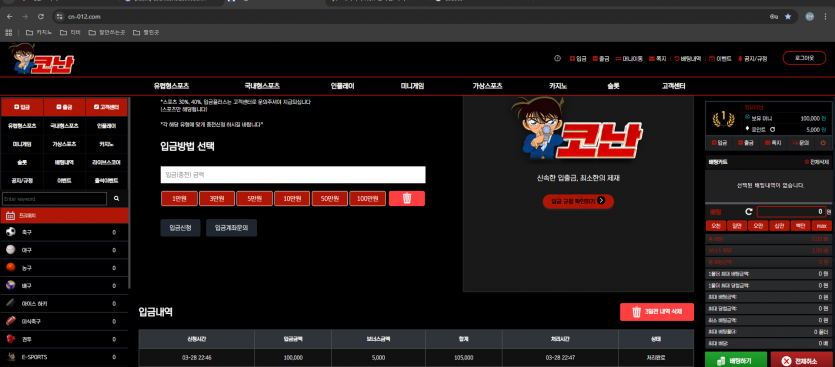Viewport: 835px width, 367px height.
Task: Click the max bet amount button
Action: click(x=822, y=226)
